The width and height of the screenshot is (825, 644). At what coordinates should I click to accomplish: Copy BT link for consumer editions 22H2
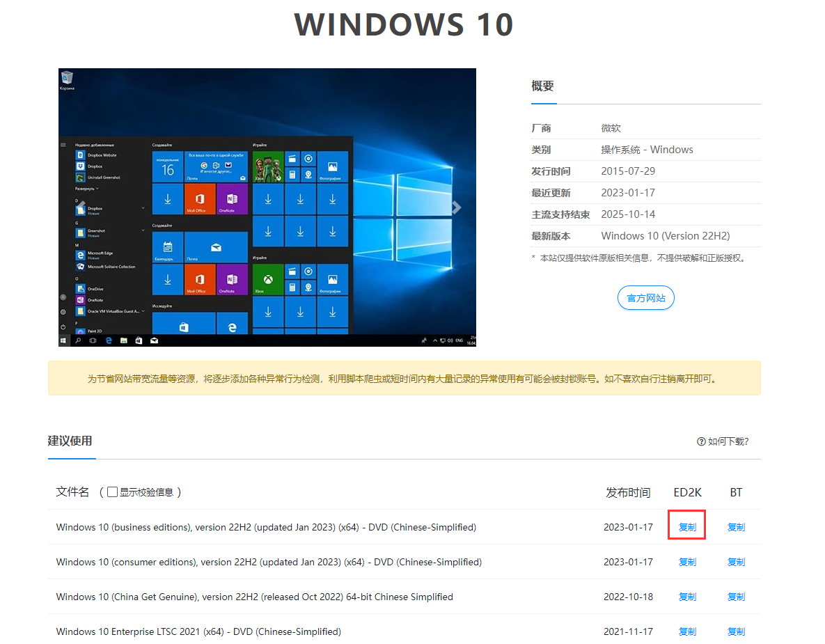(x=736, y=562)
